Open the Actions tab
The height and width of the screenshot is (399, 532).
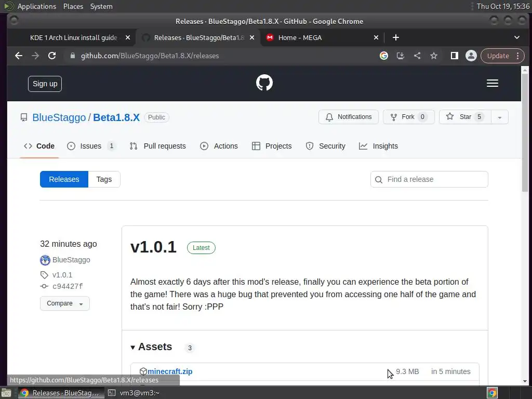219,146
